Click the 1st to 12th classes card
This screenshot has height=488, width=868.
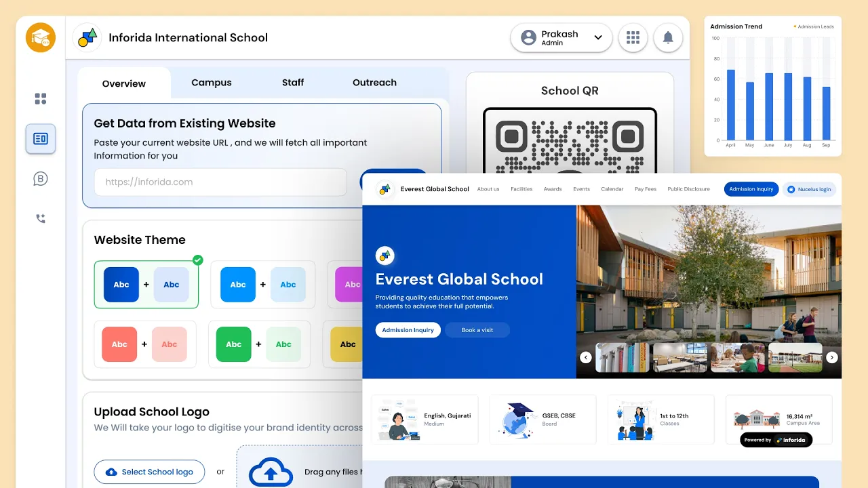click(x=660, y=420)
